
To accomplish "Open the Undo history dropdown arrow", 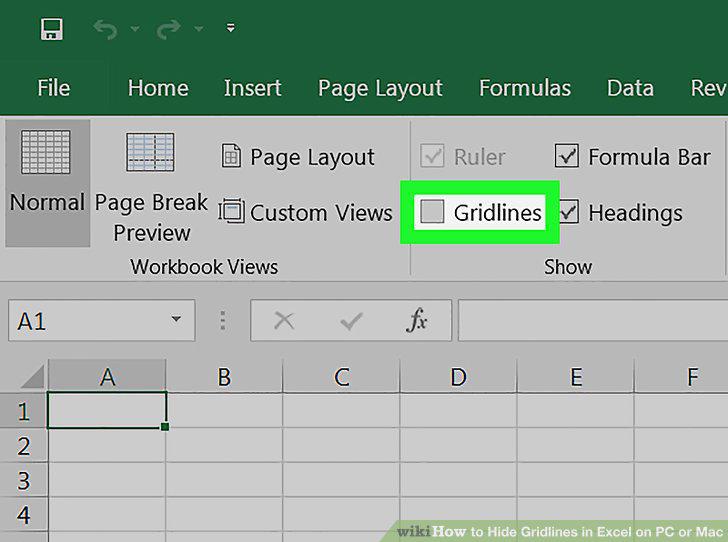I will click(x=135, y=29).
